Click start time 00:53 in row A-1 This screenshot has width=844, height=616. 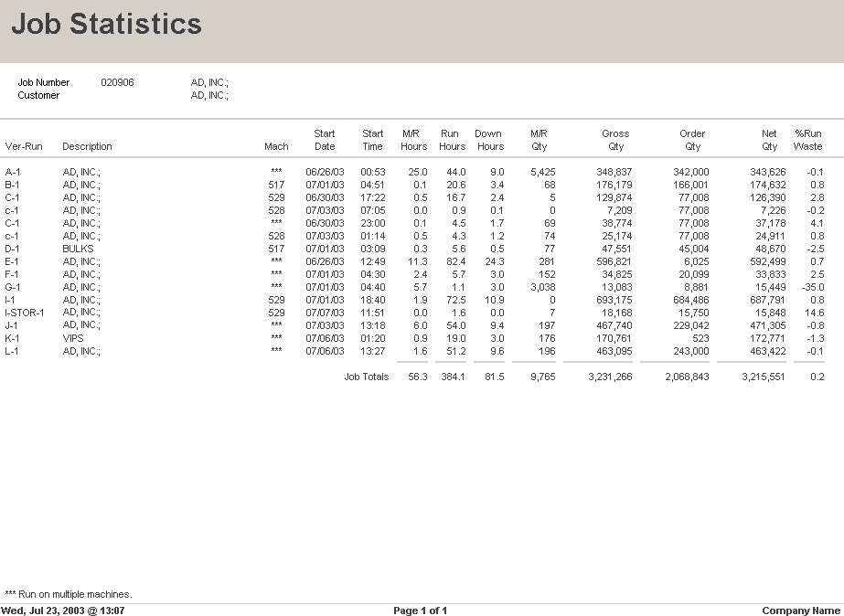coord(373,172)
